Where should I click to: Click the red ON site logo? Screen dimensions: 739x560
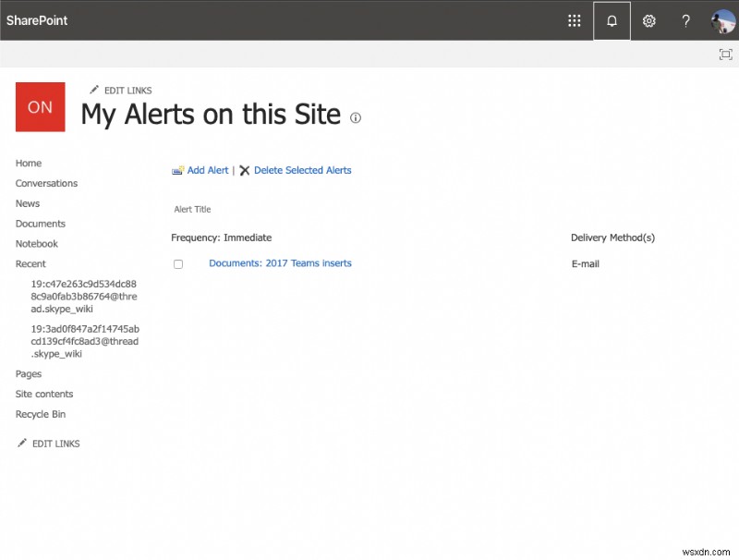pos(40,107)
